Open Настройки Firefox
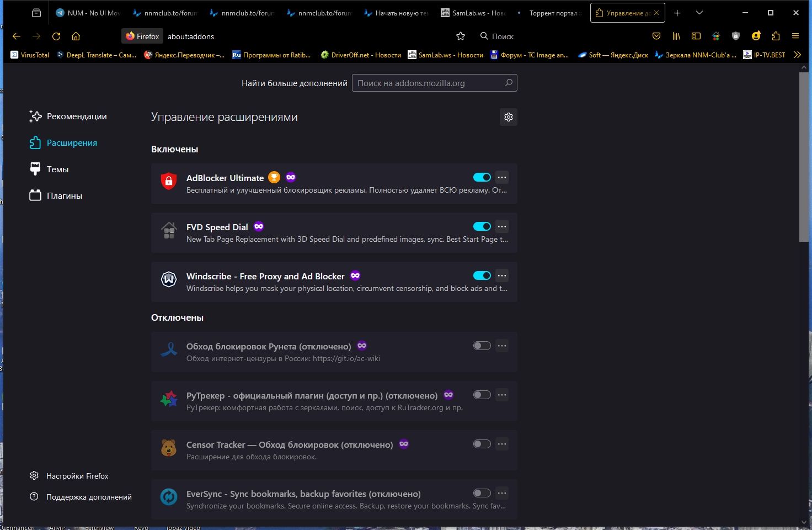This screenshot has width=812, height=530. tap(77, 476)
